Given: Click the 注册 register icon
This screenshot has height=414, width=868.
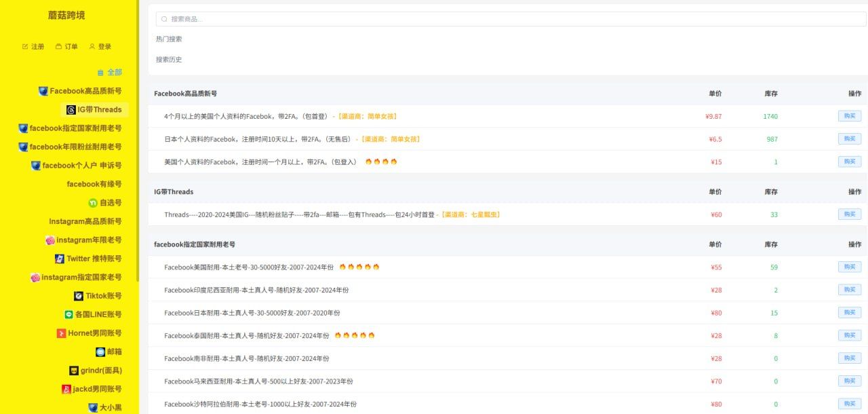Looking at the screenshot, I should [25, 47].
